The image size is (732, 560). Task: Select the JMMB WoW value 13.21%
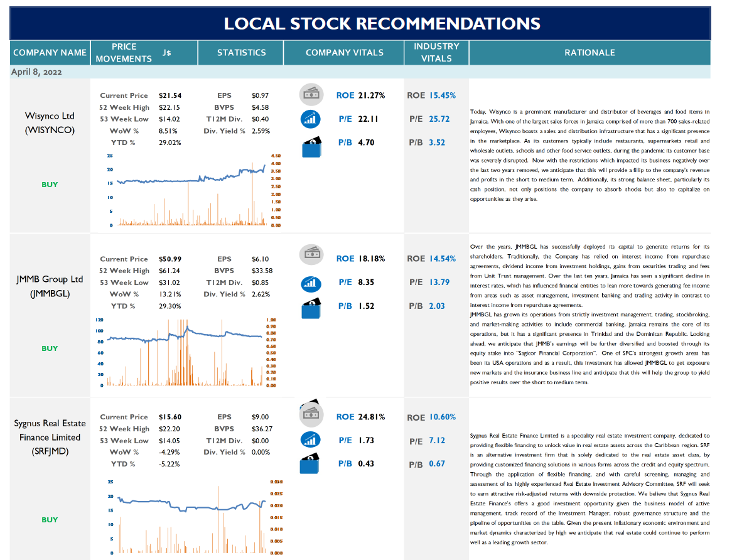pyautogui.click(x=170, y=294)
